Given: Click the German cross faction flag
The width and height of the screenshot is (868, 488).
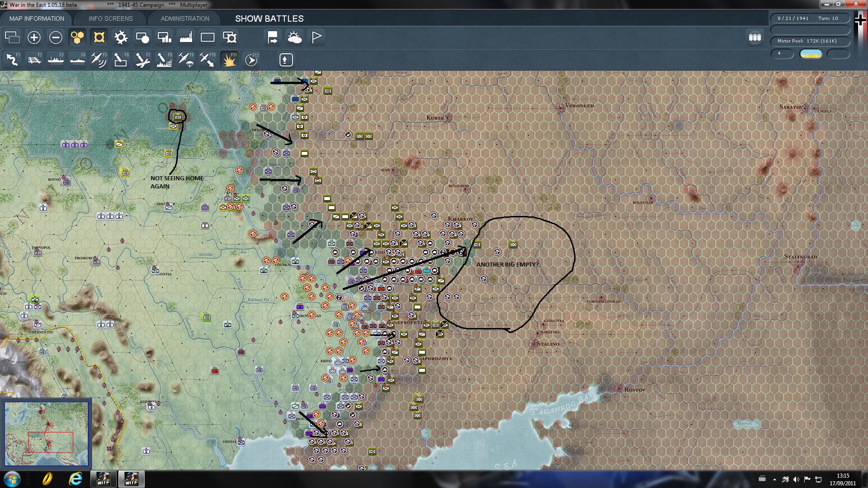Looking at the screenshot, I should [860, 19].
